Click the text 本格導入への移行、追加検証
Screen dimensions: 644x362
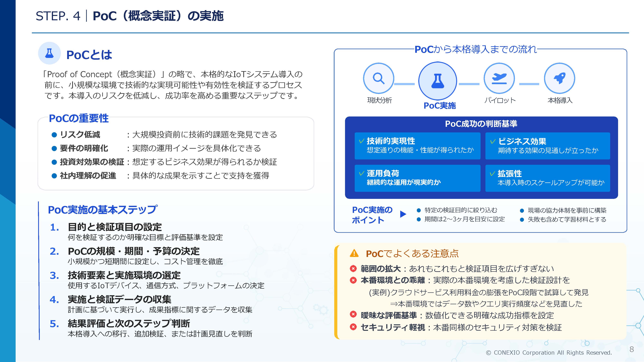160,334
